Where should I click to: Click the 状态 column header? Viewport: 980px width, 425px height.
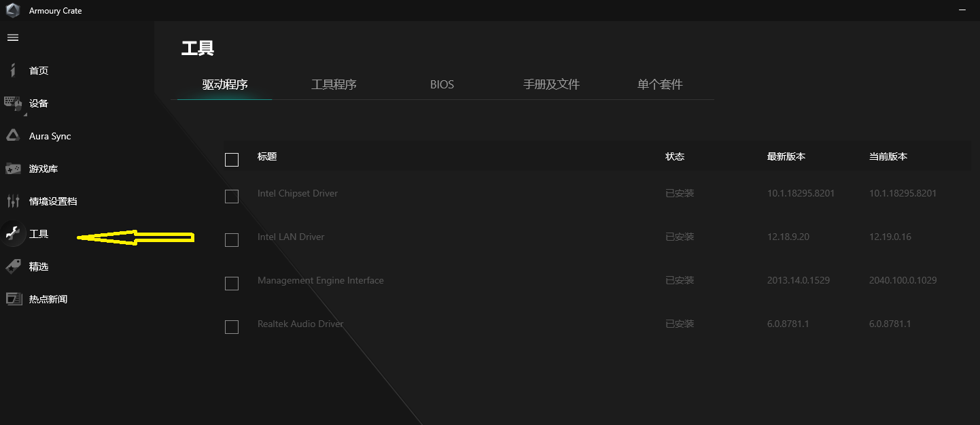point(675,156)
